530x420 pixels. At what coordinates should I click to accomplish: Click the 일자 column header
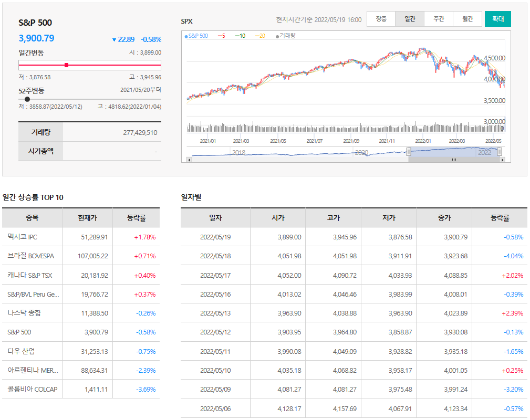click(215, 218)
